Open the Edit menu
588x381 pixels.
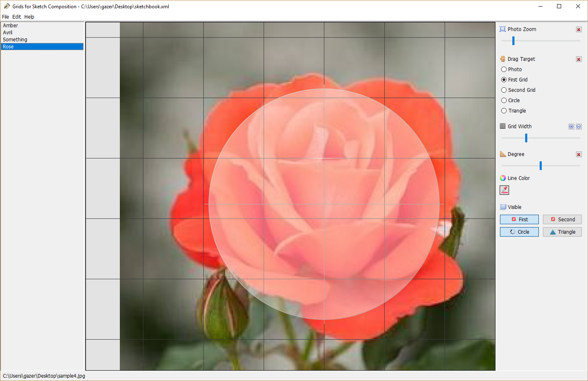pyautogui.click(x=17, y=17)
